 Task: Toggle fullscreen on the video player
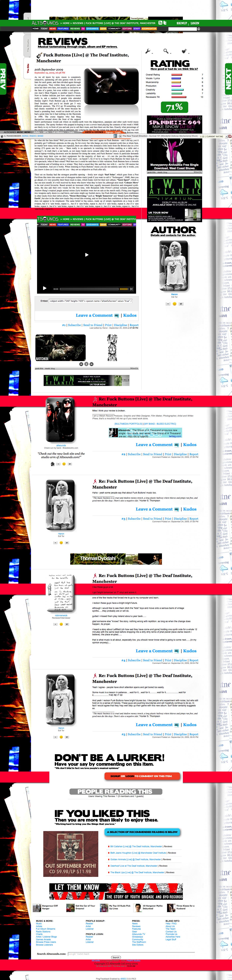click(x=131, y=289)
